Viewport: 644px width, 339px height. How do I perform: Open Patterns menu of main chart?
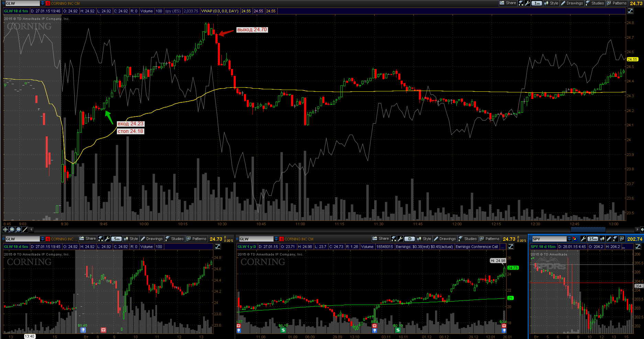[617, 3]
